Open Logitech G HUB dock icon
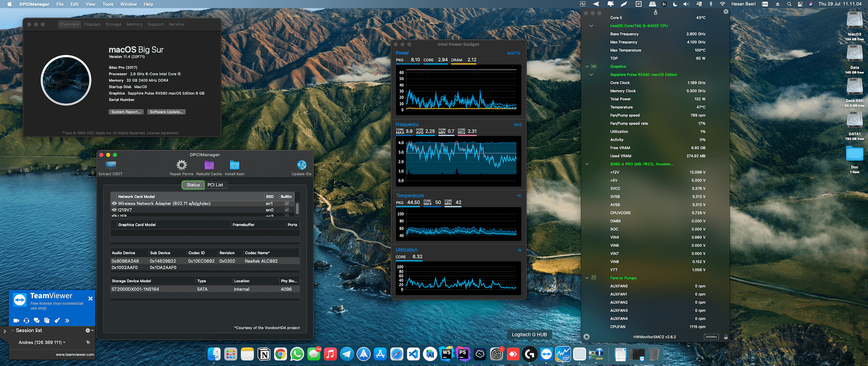Viewport: 868px width, 366px height. (529, 354)
